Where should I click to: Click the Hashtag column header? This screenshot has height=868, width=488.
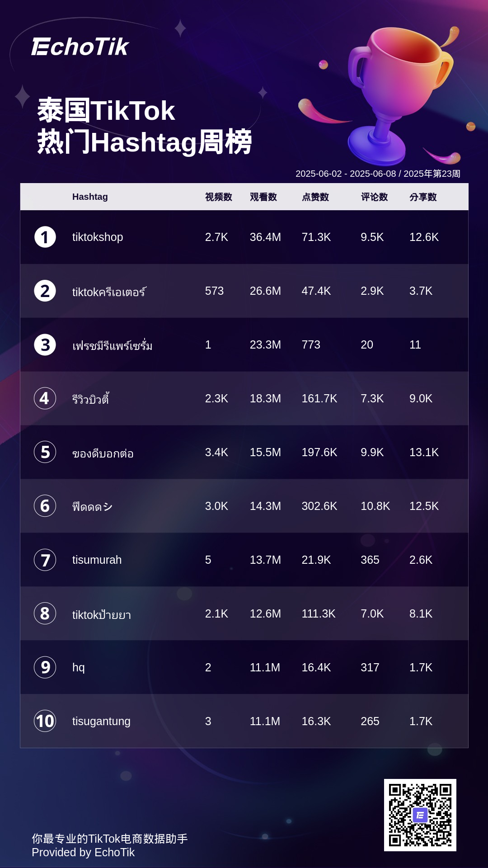point(90,197)
